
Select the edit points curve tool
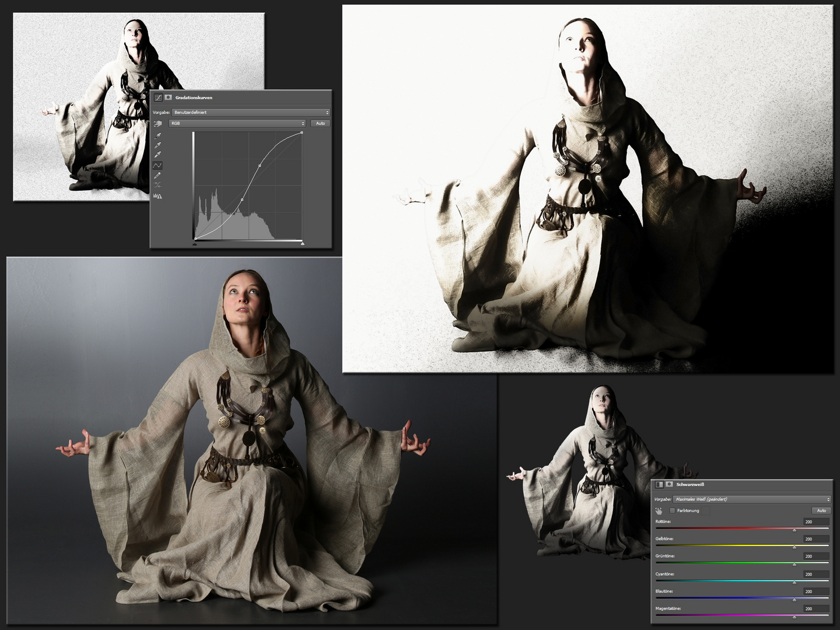click(157, 166)
